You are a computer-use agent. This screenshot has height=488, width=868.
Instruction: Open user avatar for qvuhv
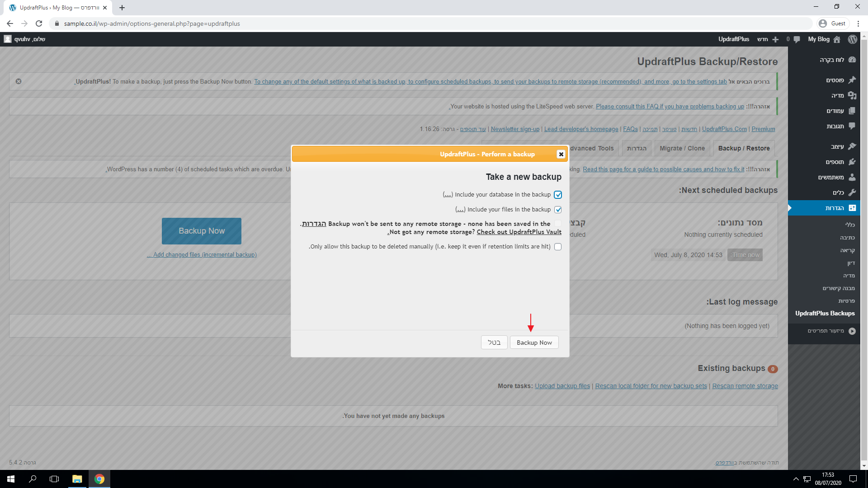click(x=8, y=39)
